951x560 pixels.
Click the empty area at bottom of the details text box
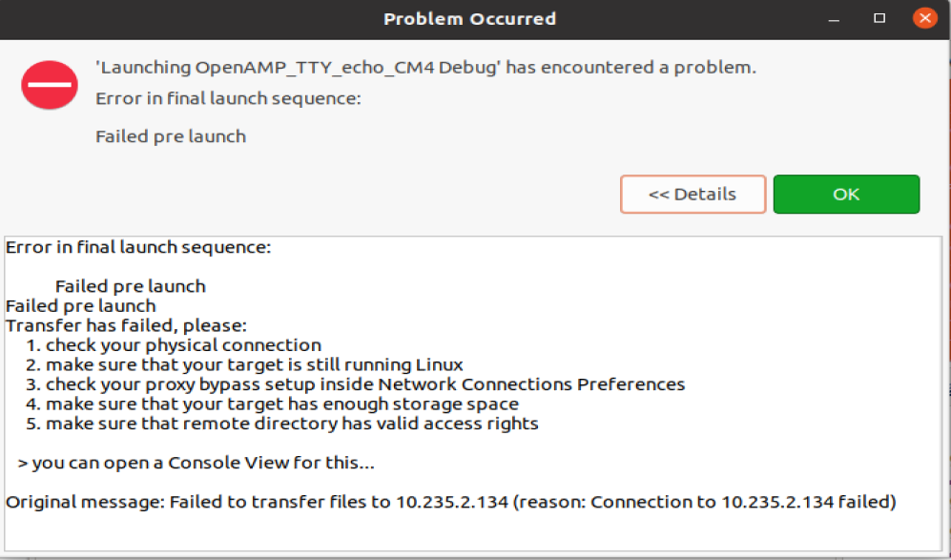[x=473, y=532]
